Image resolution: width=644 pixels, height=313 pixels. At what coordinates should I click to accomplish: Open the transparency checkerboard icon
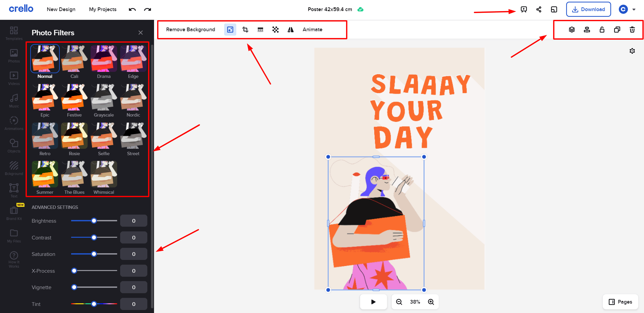(276, 30)
